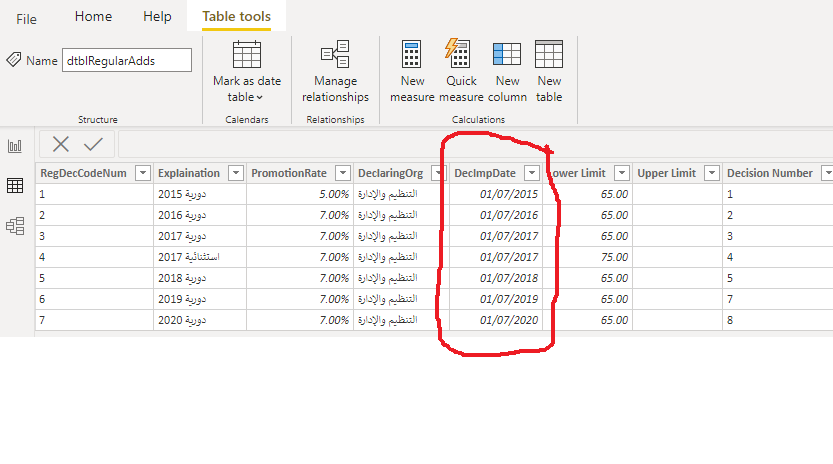
Task: Commit formula with the checkmark icon
Action: click(x=93, y=144)
